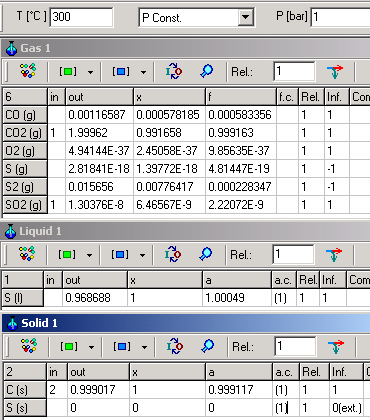370x420 pixels.
Task: Expand green bracket dropdown arrow in Solid 1
Action: pyautogui.click(x=91, y=347)
